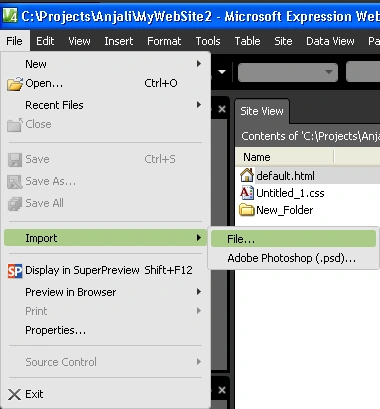The height and width of the screenshot is (409, 380).
Task: Choose File... in the Import submenu
Action: pyautogui.click(x=293, y=239)
